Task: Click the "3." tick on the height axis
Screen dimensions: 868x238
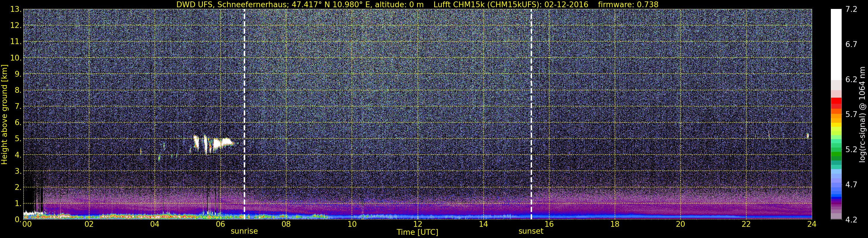Action: pos(18,171)
